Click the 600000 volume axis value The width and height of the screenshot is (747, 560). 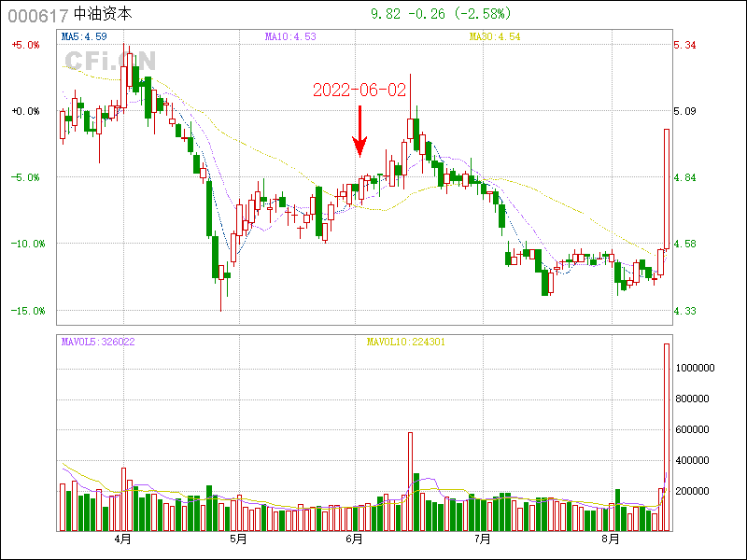692,429
